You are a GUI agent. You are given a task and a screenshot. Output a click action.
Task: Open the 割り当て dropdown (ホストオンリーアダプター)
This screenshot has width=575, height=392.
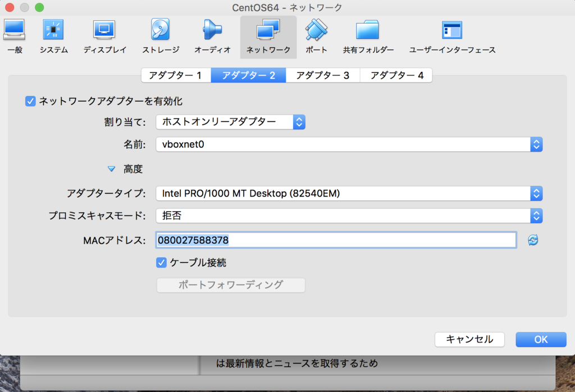pyautogui.click(x=231, y=122)
